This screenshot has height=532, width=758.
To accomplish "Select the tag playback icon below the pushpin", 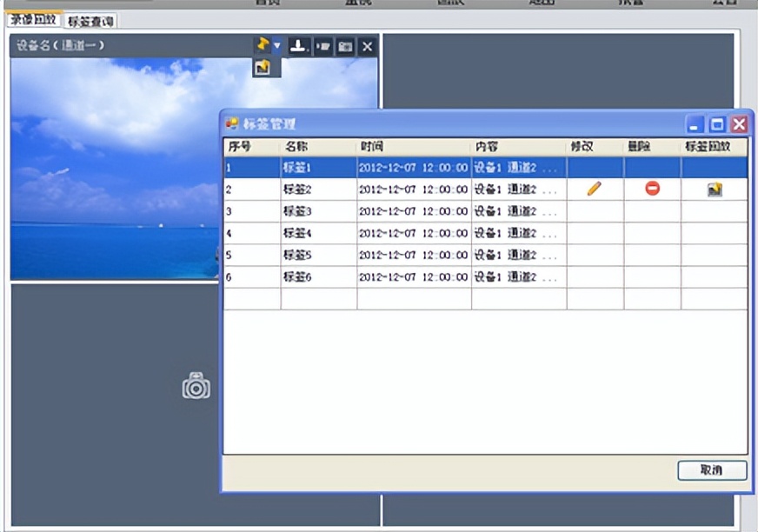I will point(262,66).
